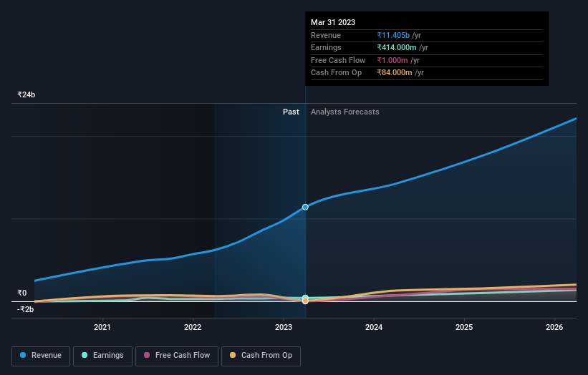Click the Free Cash Flow label in tooltip
This screenshot has width=588, height=375.
338,60
